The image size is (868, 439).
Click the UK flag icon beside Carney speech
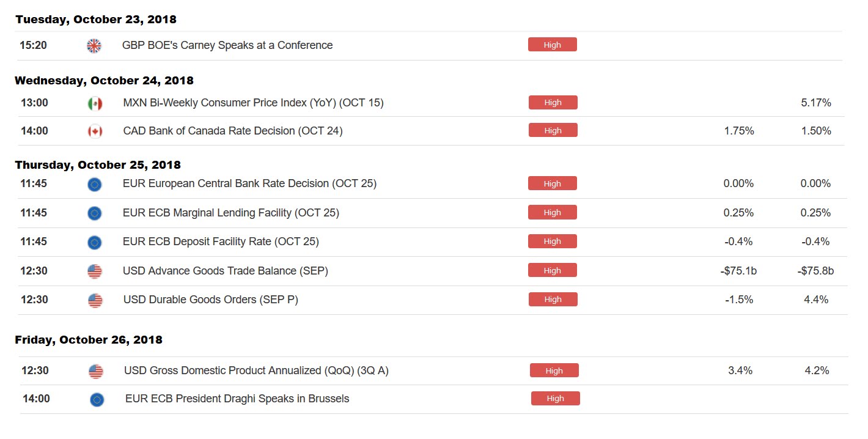pos(94,45)
